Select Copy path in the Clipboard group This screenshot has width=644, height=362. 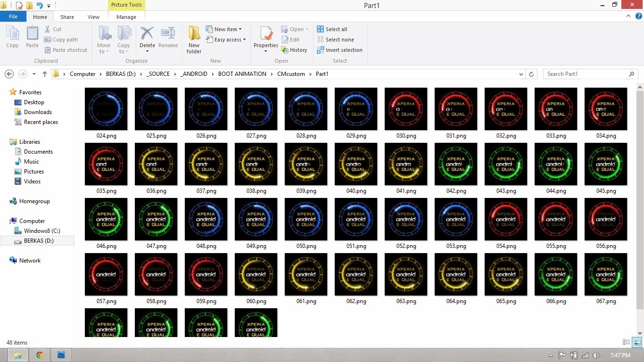61,40
